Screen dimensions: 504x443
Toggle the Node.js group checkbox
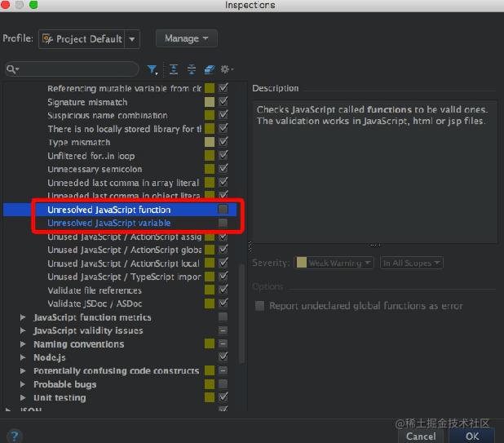pyautogui.click(x=223, y=357)
